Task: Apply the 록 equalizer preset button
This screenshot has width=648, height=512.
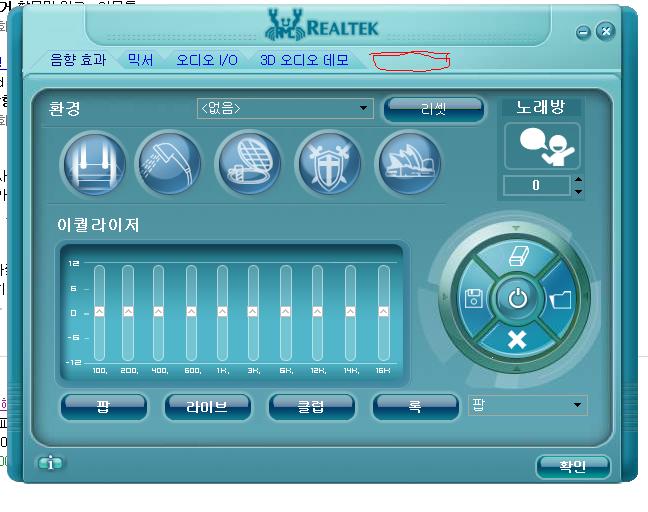Action: [x=415, y=407]
